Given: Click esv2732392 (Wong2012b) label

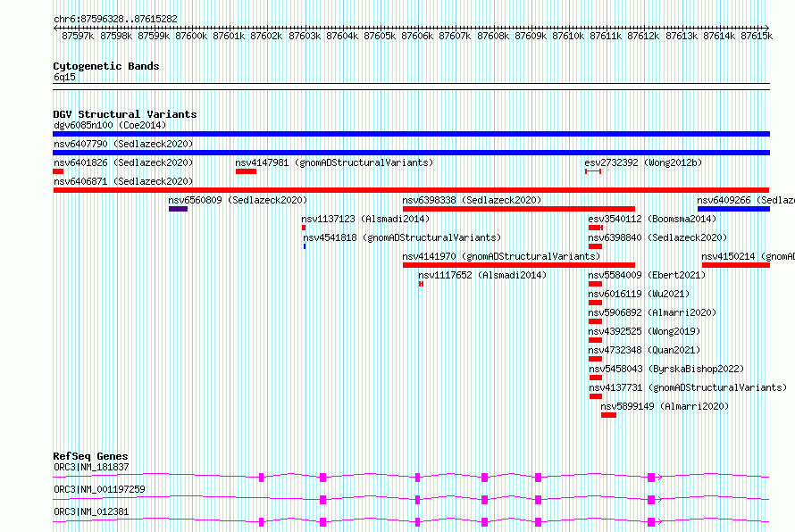Looking at the screenshot, I should [x=643, y=162].
